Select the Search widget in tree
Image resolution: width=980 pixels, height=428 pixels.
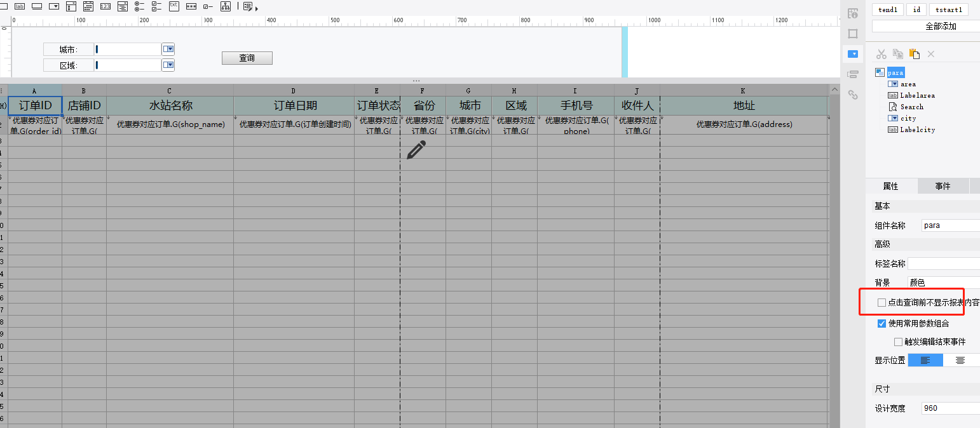(x=911, y=107)
